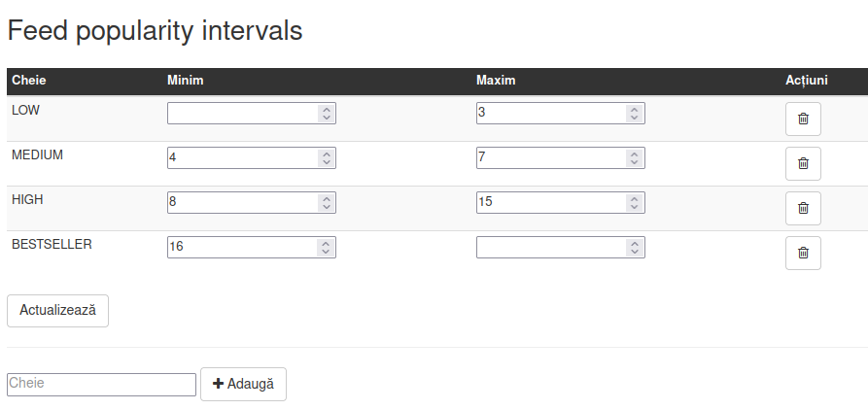This screenshot has width=868, height=410.
Task: Delete the MEDIUM interval row
Action: pyautogui.click(x=803, y=163)
